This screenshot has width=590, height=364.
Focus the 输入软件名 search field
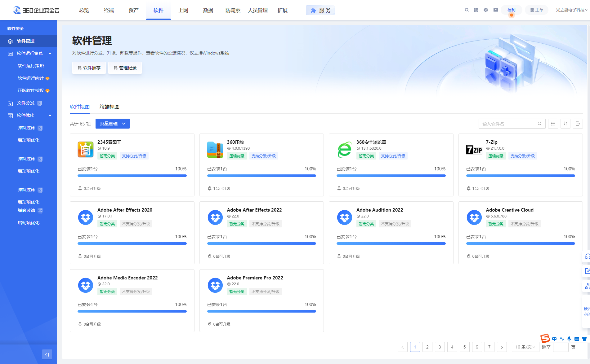(x=512, y=124)
